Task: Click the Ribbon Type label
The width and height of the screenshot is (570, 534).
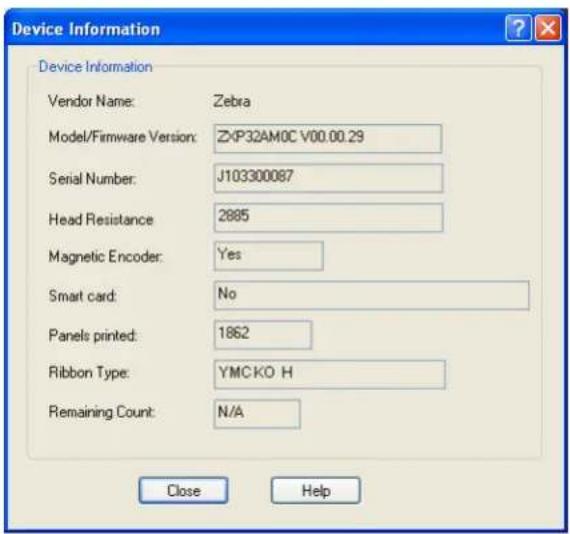Action: 89,373
